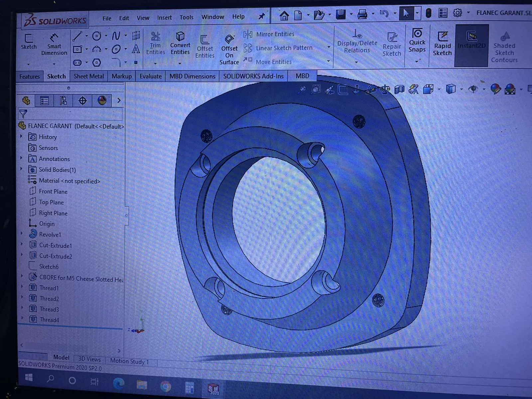The width and height of the screenshot is (532, 399).
Task: Open Display/Delete Relations tool
Action: point(357,42)
